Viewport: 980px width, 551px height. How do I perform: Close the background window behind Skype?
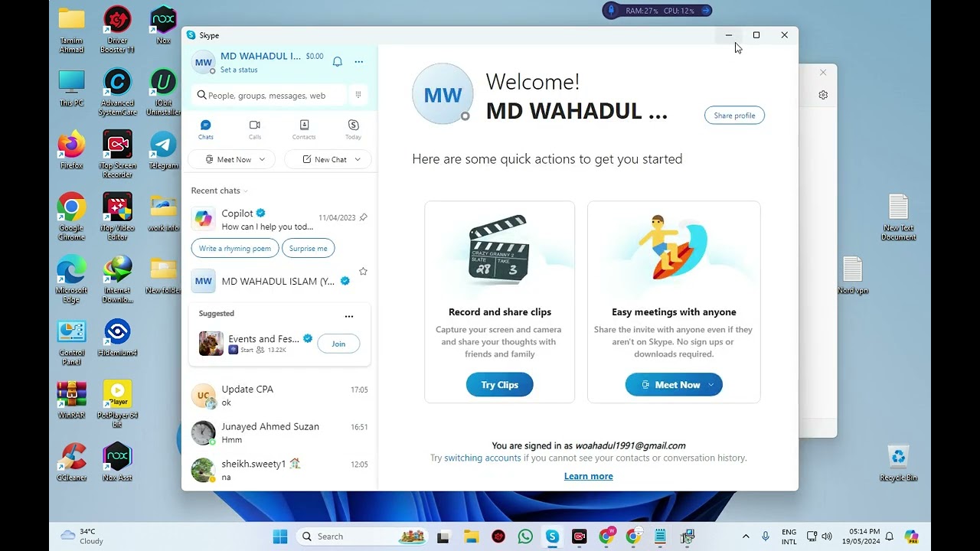click(823, 73)
